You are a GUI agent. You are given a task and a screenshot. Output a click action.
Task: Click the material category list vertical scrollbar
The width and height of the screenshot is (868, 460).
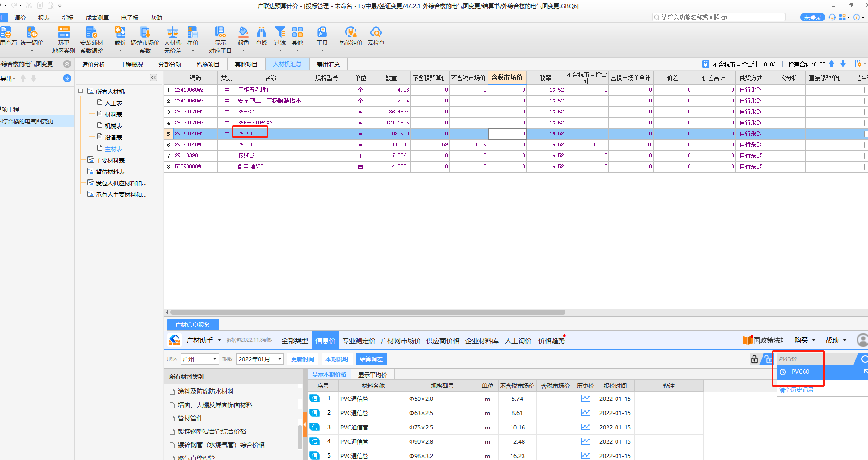coord(300,436)
